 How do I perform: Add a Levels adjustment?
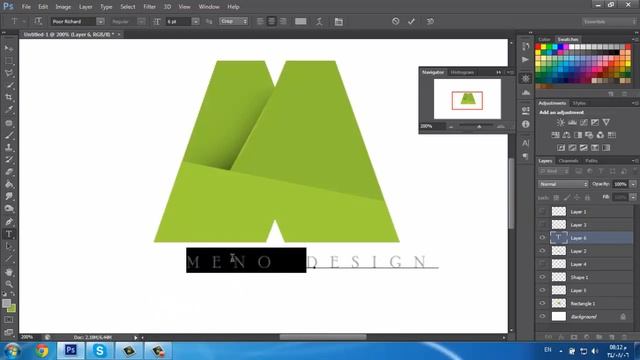(572, 122)
